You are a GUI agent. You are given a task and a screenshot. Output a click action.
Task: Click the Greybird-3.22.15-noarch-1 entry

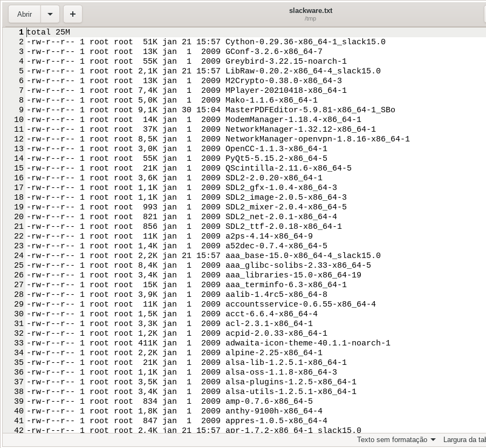[286, 61]
